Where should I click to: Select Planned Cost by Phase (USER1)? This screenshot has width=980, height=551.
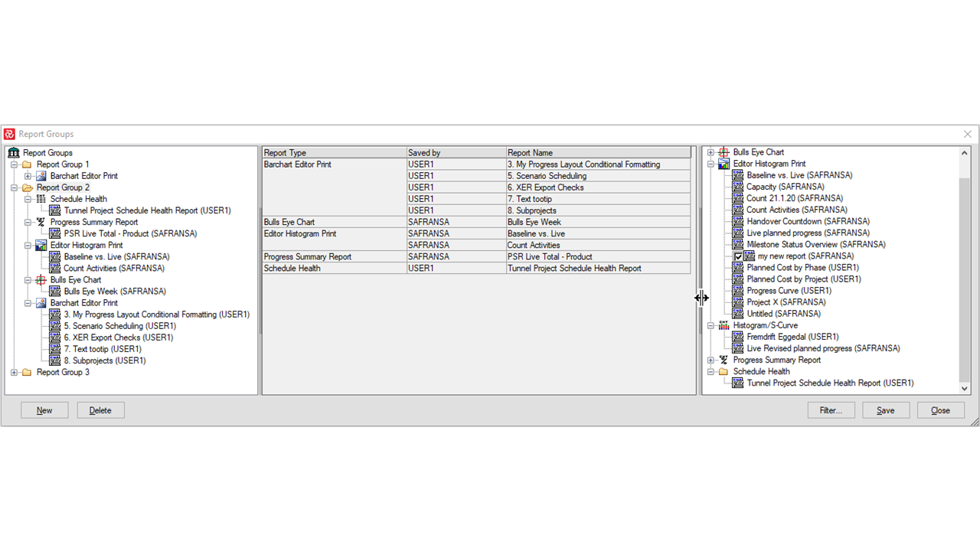pyautogui.click(x=803, y=268)
